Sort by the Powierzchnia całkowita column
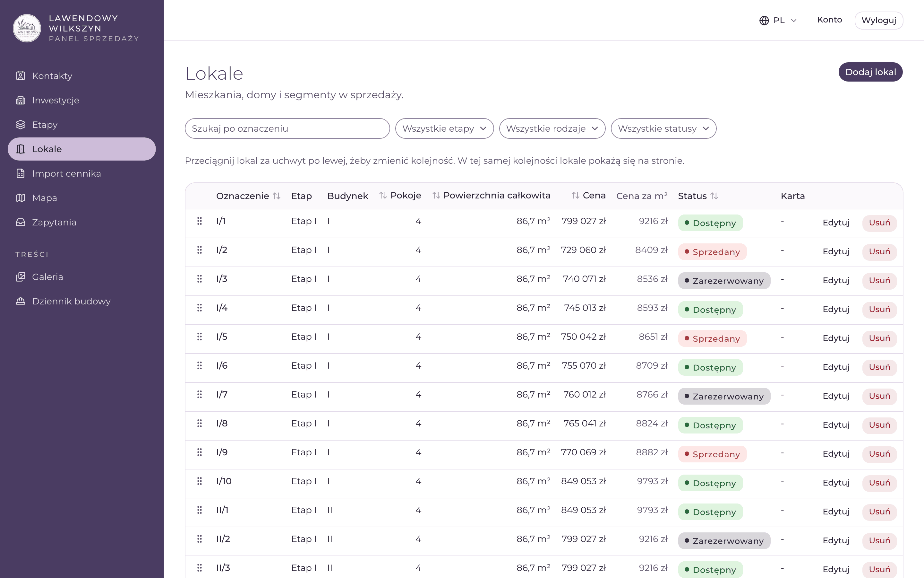This screenshot has width=924, height=578. click(x=491, y=195)
